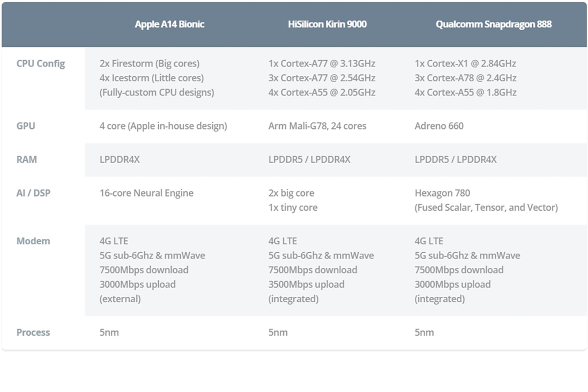Select the CPU Config row label
The image size is (588, 392).
click(x=40, y=63)
